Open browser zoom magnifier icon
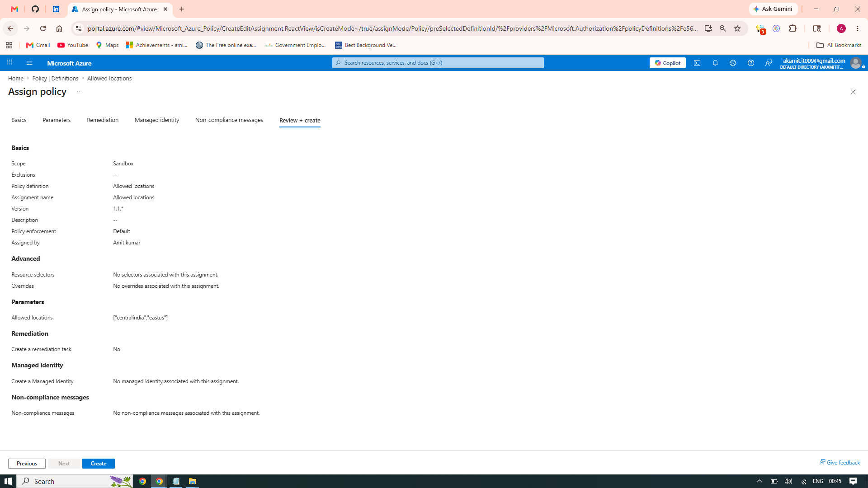Image resolution: width=868 pixels, height=488 pixels. tap(723, 28)
